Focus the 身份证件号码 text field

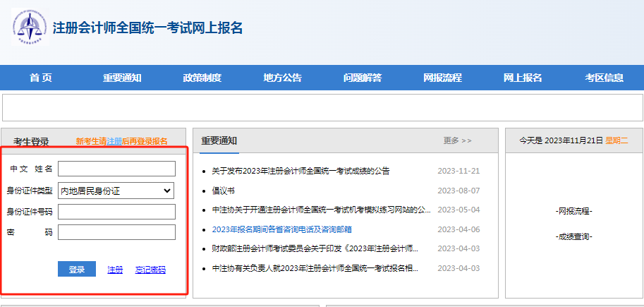116,212
